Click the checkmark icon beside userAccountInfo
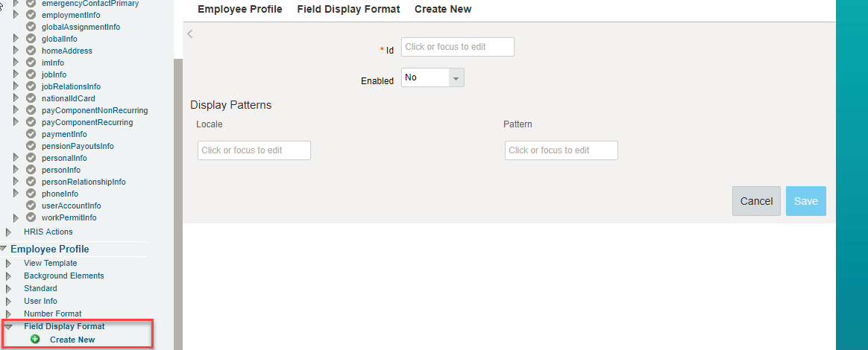Image resolution: width=868 pixels, height=350 pixels. pyautogui.click(x=31, y=206)
